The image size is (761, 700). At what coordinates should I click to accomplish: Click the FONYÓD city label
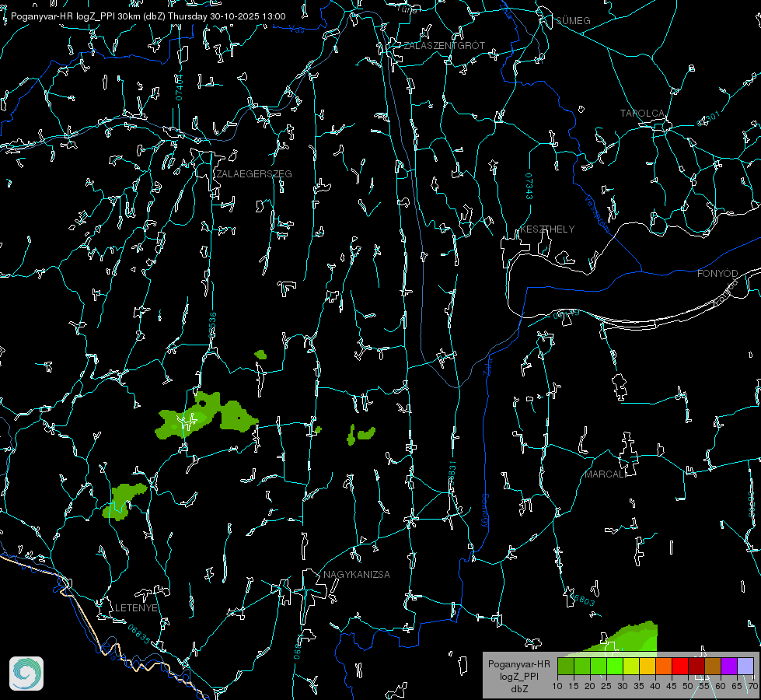(x=717, y=274)
